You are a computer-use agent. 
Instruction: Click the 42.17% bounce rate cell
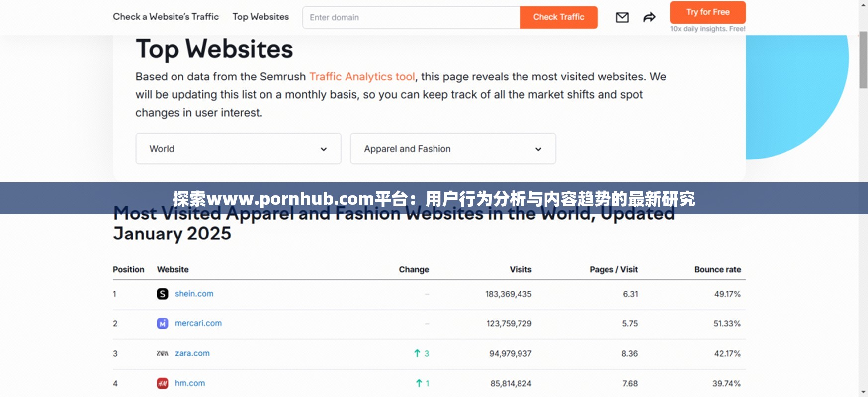click(727, 354)
